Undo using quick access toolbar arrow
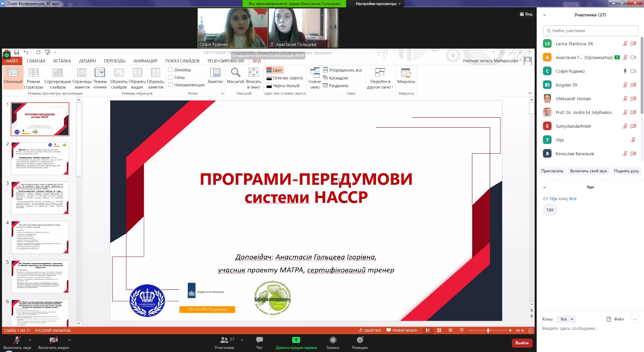The height and width of the screenshot is (352, 644). tap(26, 52)
